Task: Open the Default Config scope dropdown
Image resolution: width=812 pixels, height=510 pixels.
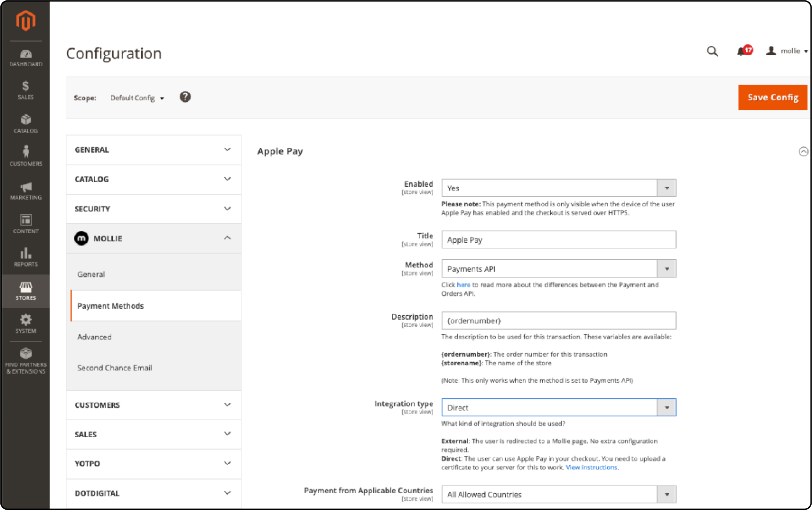Action: point(137,98)
